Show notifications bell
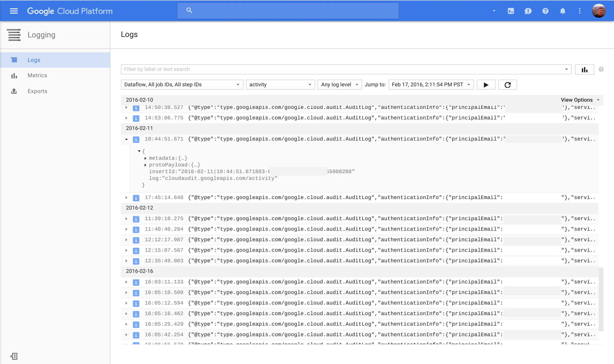Viewport: 614px width, 364px height. tap(563, 11)
